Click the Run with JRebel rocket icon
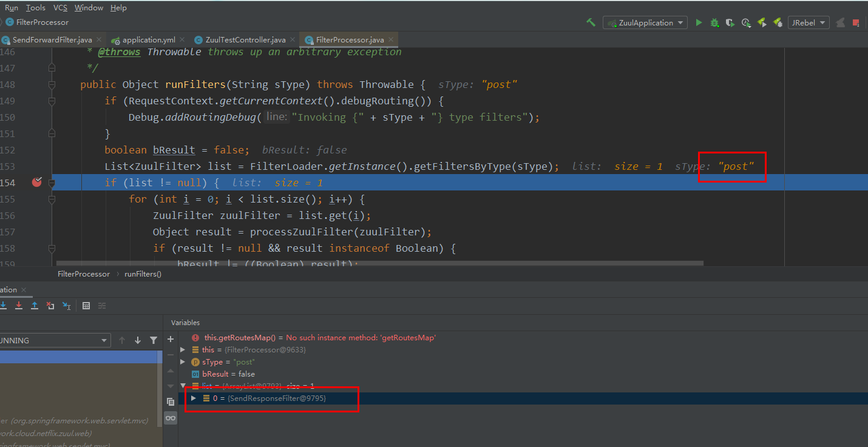 click(762, 22)
